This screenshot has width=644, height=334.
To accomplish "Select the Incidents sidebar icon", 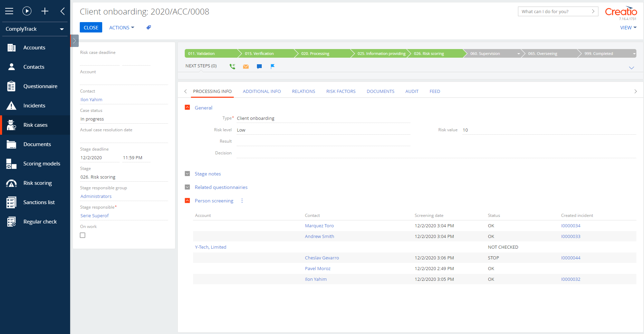I will [11, 105].
